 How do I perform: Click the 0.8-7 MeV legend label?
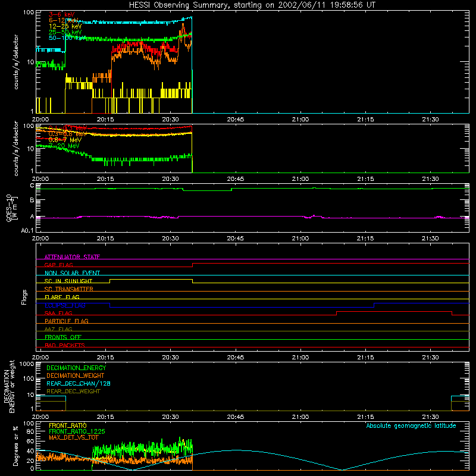(65, 140)
